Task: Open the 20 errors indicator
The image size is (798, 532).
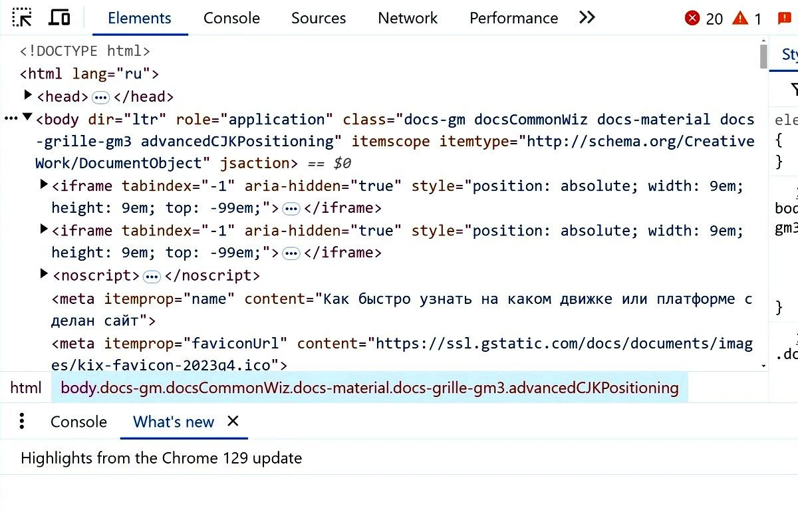Action: [704, 19]
